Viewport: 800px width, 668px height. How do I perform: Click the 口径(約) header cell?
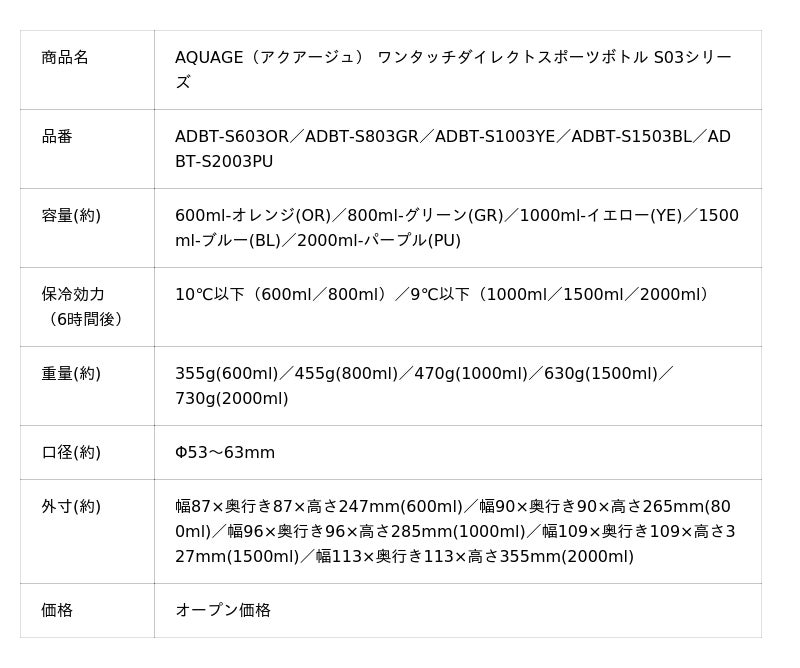tap(87, 453)
